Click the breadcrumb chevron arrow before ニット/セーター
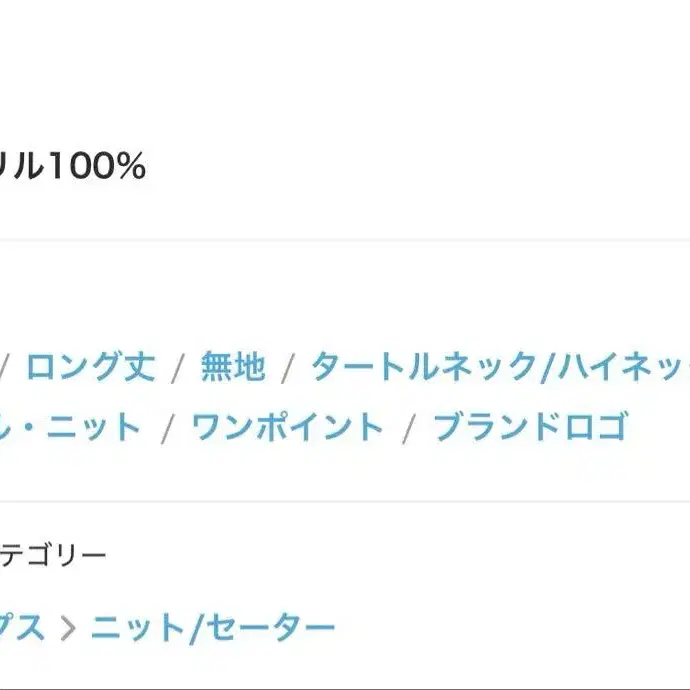Viewport: 690px width, 690px height. click(x=68, y=628)
